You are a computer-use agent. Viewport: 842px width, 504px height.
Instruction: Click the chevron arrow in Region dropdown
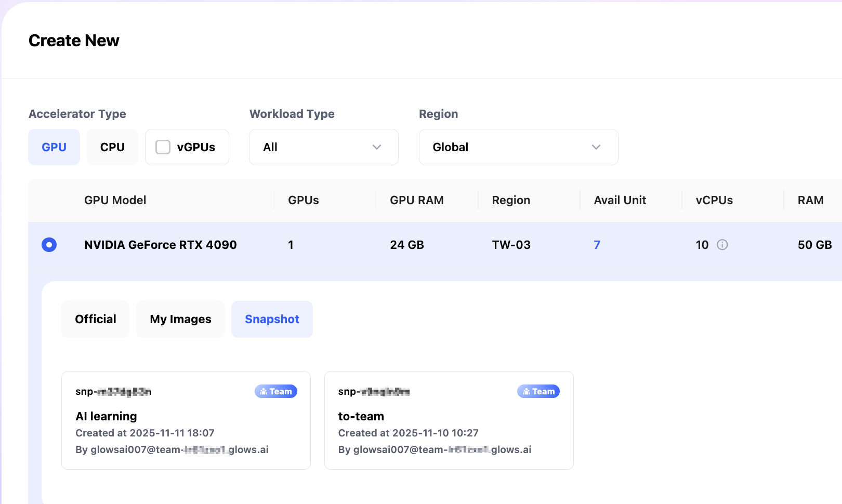tap(596, 147)
